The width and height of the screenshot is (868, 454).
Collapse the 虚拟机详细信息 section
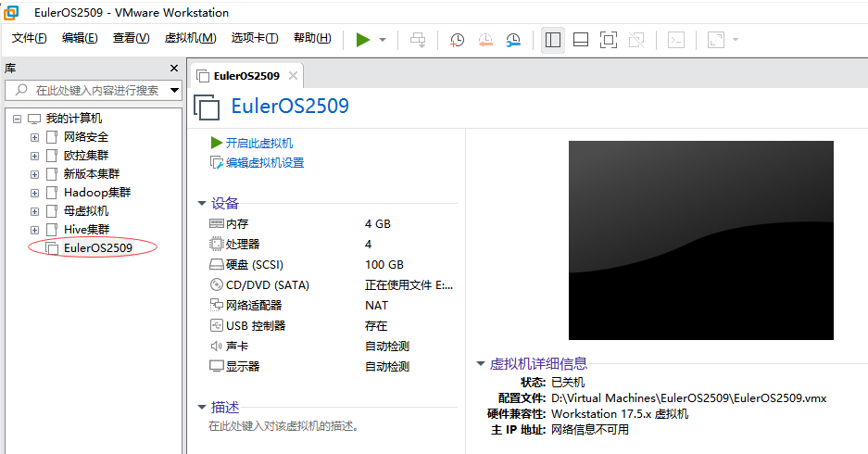(x=481, y=364)
